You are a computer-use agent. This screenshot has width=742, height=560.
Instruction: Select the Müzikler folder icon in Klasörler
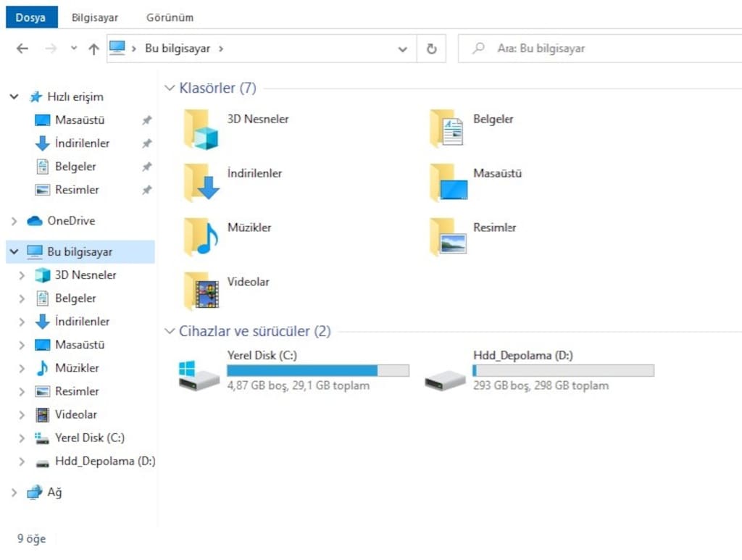pyautogui.click(x=201, y=236)
